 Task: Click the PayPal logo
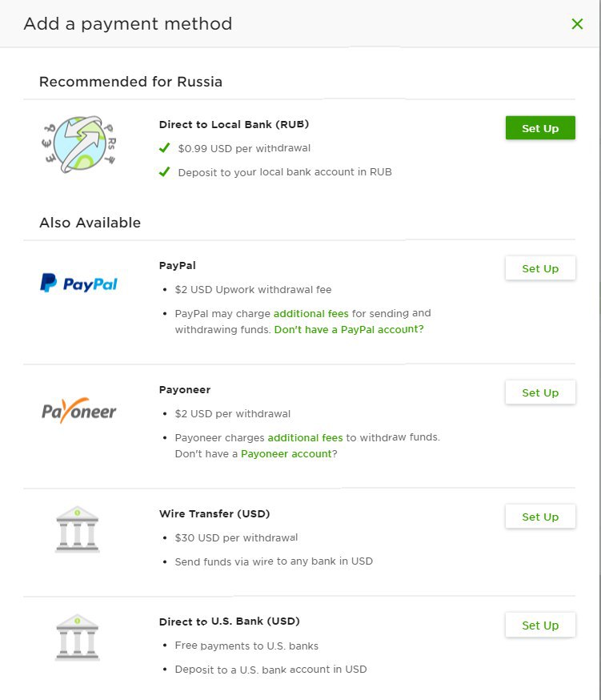click(x=78, y=283)
